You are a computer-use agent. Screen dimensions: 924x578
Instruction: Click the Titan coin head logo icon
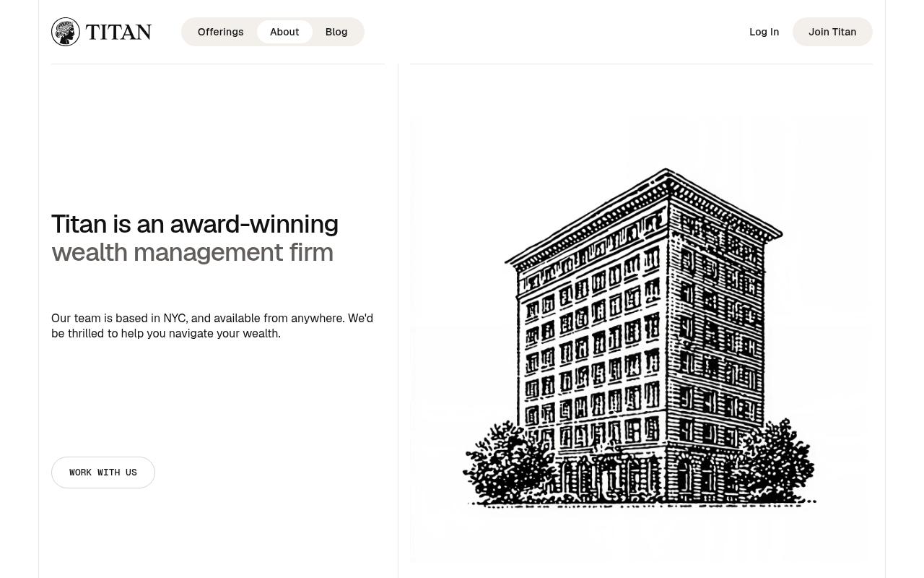66,32
